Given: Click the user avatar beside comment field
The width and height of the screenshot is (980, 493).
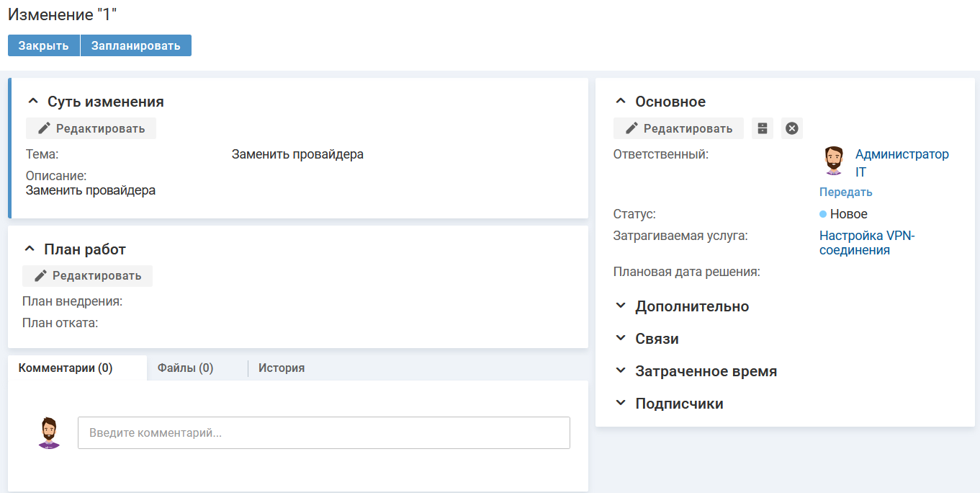Looking at the screenshot, I should 49,432.
